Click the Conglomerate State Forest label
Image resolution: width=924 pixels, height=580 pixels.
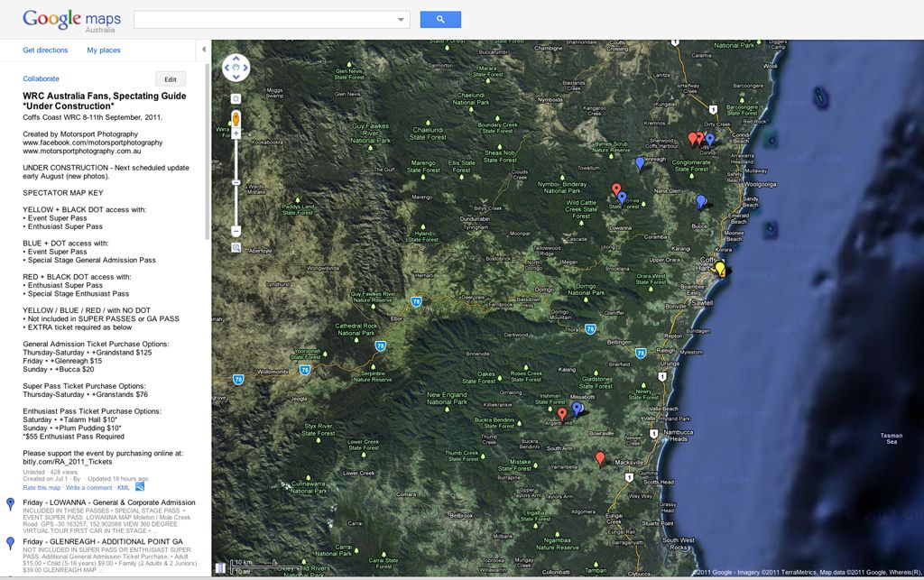coord(691,165)
